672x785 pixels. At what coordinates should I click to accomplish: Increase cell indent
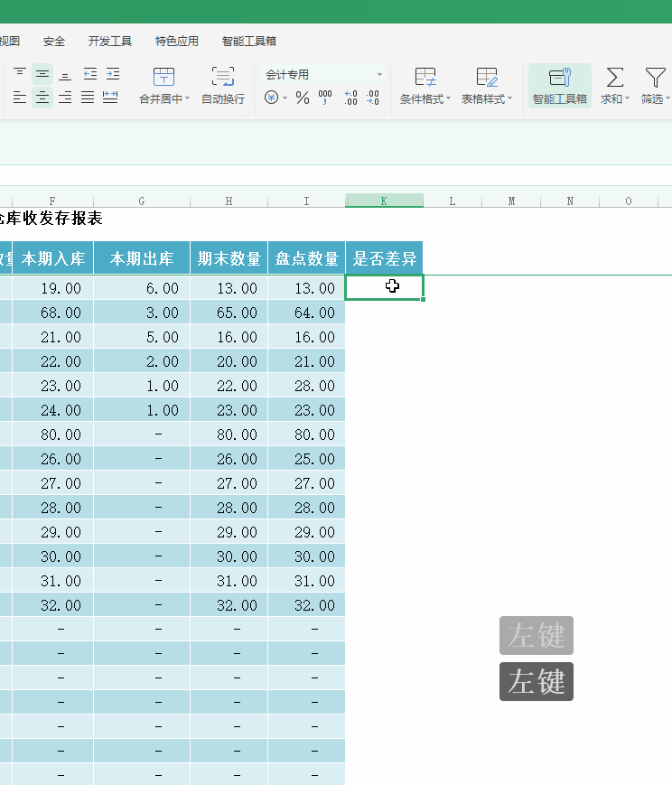tap(113, 74)
